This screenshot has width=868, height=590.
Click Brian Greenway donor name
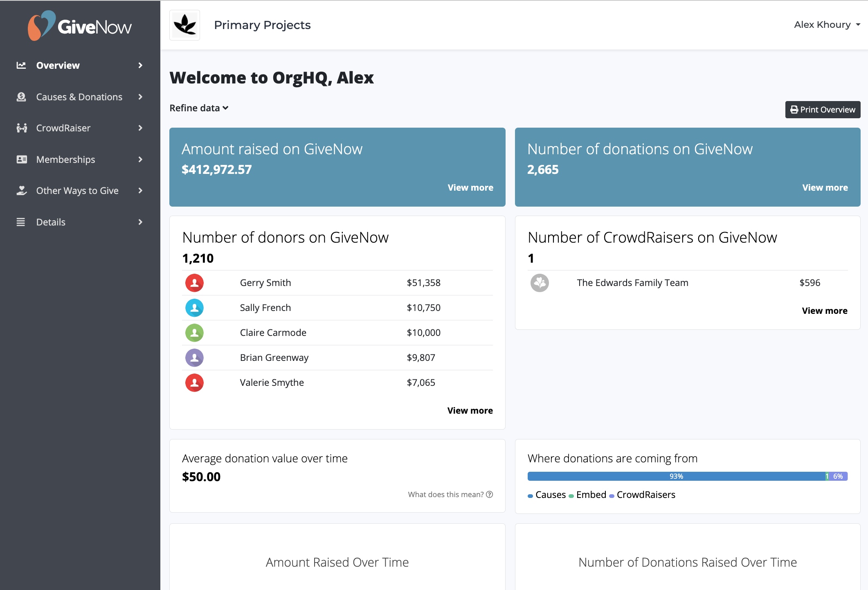click(x=274, y=358)
